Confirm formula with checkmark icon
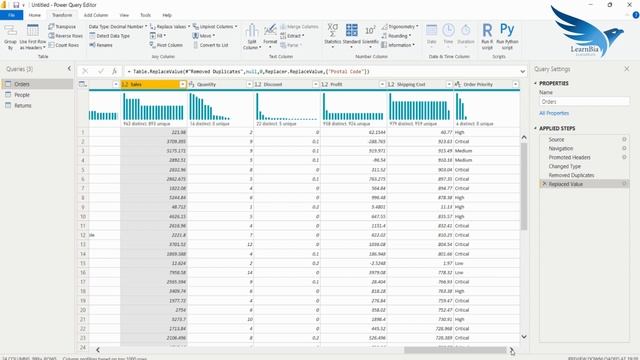Viewport: 640px width, 360px height. point(100,71)
